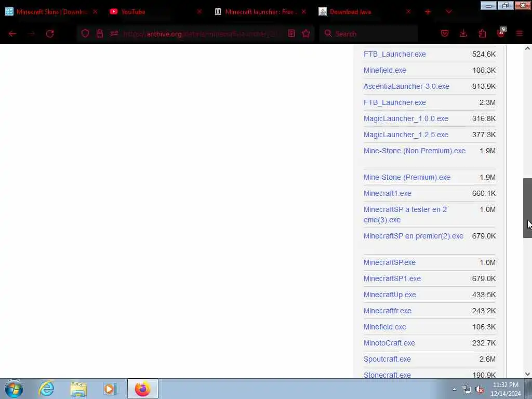This screenshot has width=532, height=399.
Task: Expand the list all tabs chevron
Action: click(448, 11)
